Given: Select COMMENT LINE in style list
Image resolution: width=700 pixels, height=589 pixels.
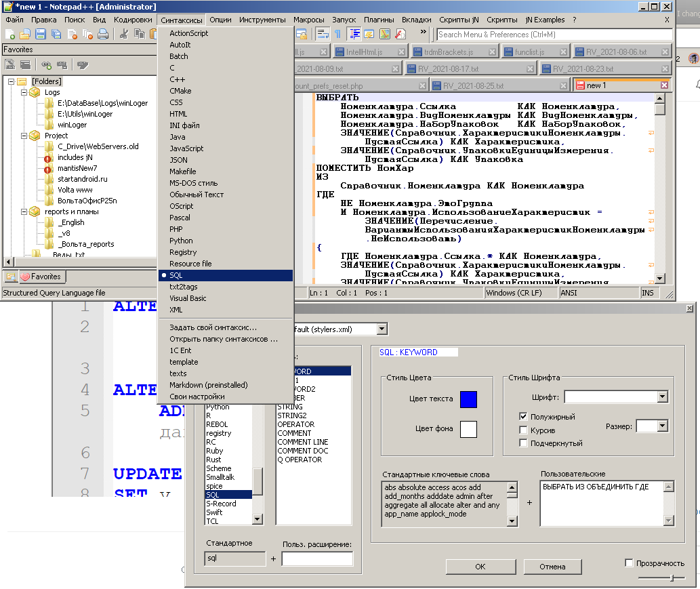Looking at the screenshot, I should pos(303,442).
